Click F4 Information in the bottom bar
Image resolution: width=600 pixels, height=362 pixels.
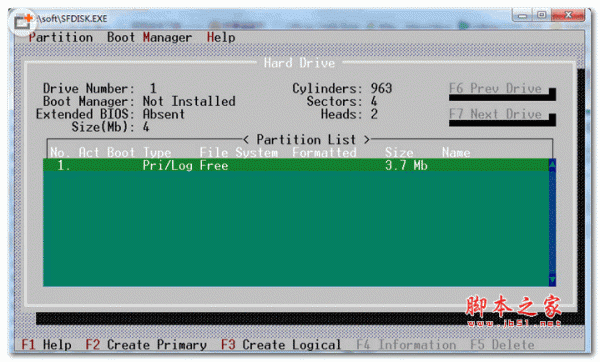pyautogui.click(x=406, y=345)
